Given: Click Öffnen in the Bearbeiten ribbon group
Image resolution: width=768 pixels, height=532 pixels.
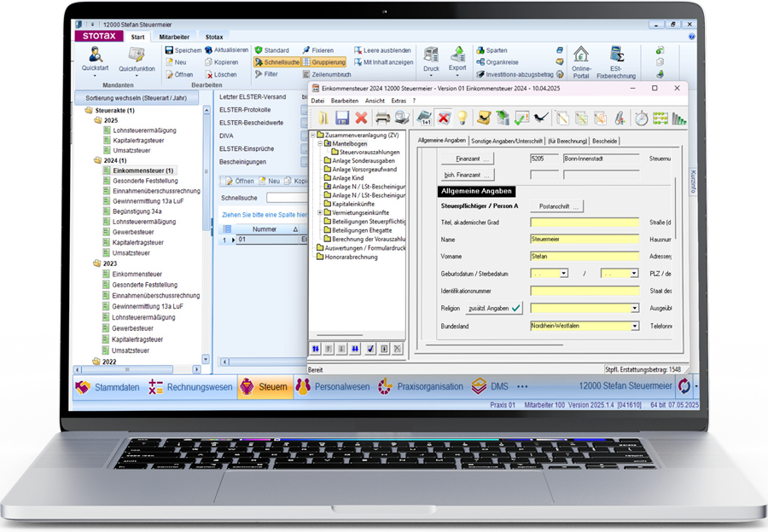Looking at the screenshot, I should point(179,74).
